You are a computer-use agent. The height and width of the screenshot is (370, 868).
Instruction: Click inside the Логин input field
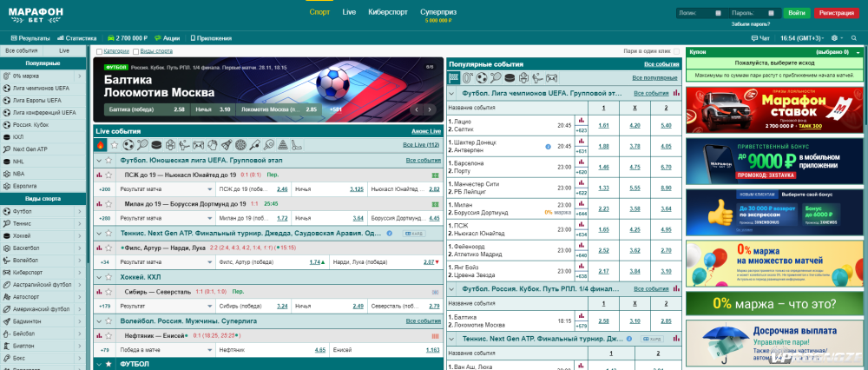[700, 13]
